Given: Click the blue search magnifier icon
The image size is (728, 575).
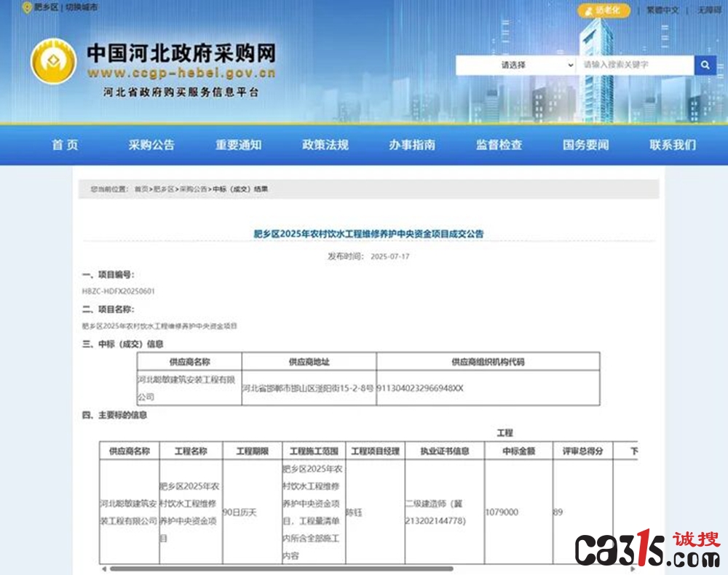Looking at the screenshot, I should point(705,65).
